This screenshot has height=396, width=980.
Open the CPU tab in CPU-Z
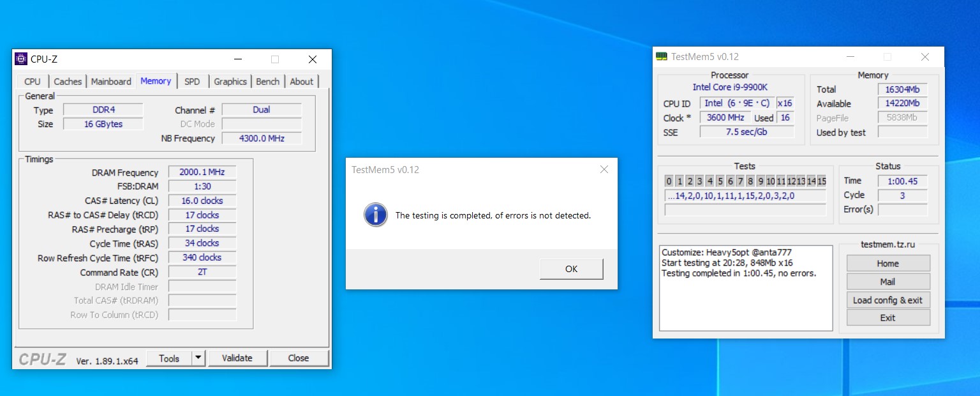tap(33, 81)
